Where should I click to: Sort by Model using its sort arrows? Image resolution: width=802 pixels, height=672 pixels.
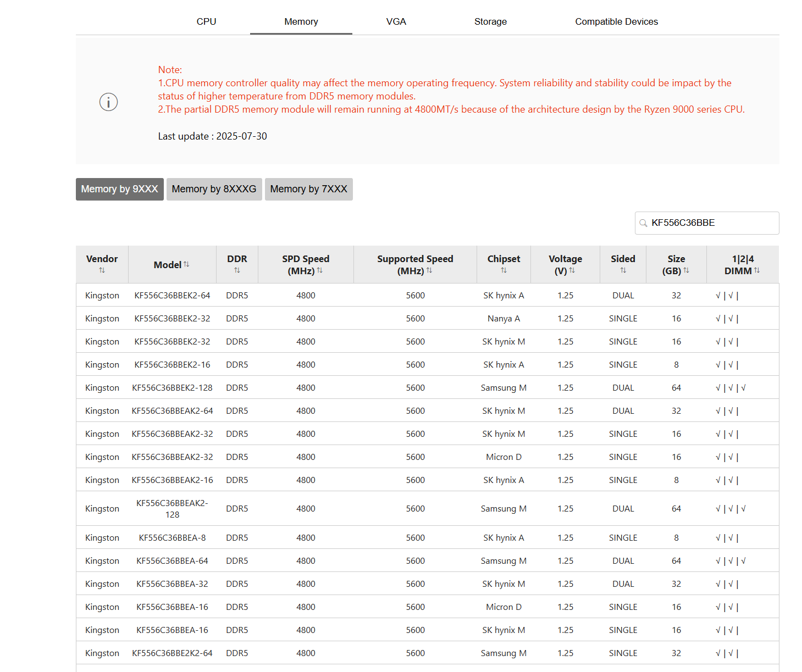(x=186, y=264)
